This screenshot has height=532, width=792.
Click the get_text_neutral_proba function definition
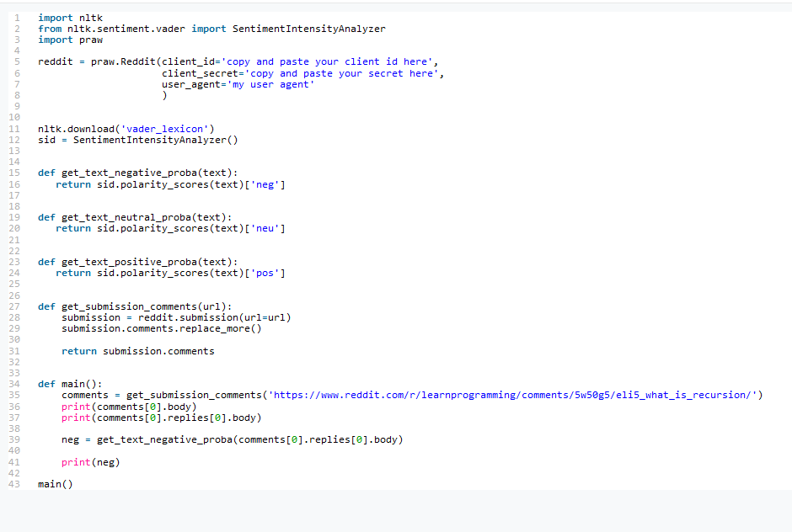coord(135,217)
